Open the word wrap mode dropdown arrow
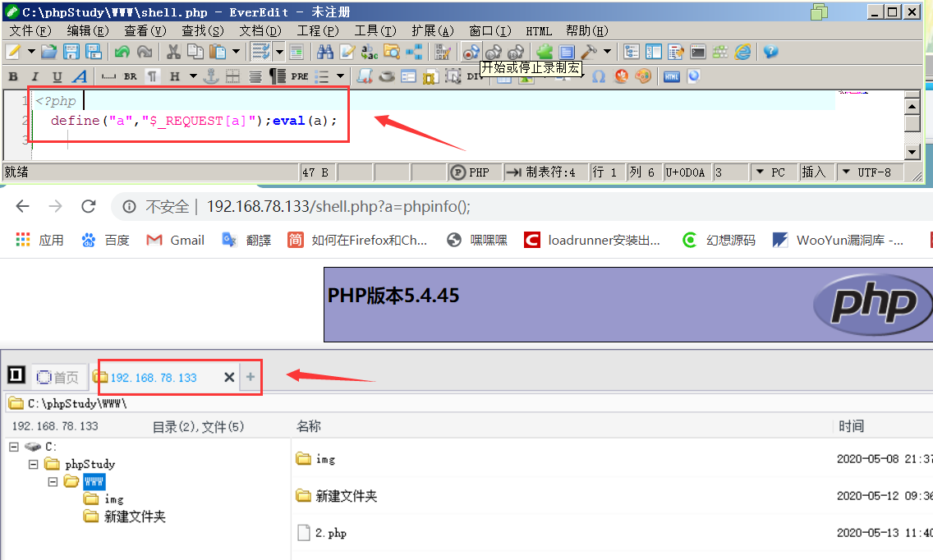 (279, 53)
